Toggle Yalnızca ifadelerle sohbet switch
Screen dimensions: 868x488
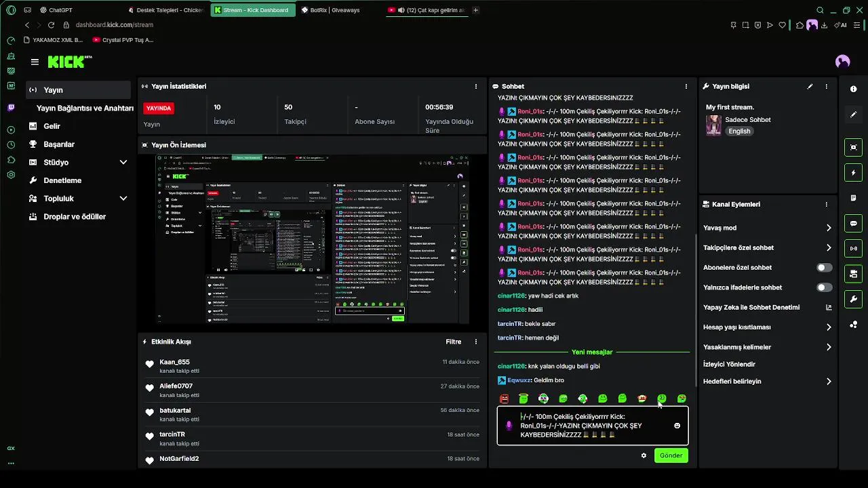click(x=824, y=287)
